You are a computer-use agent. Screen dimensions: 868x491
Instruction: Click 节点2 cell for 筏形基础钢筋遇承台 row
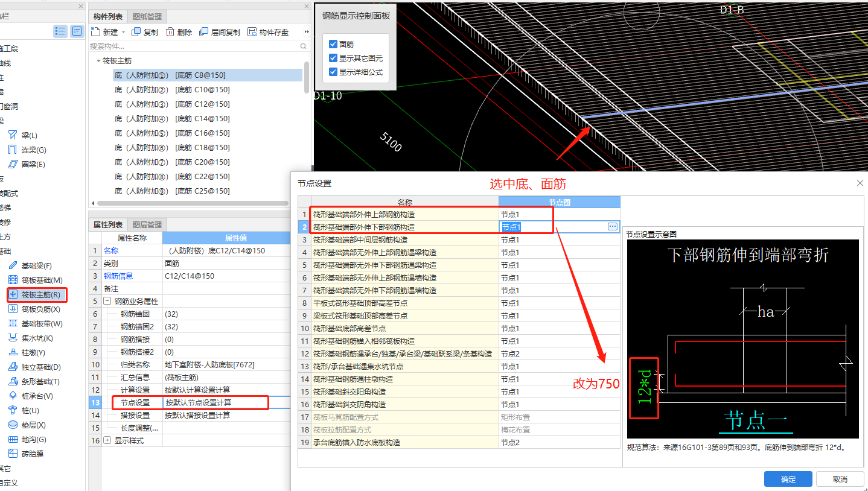pyautogui.click(x=559, y=353)
